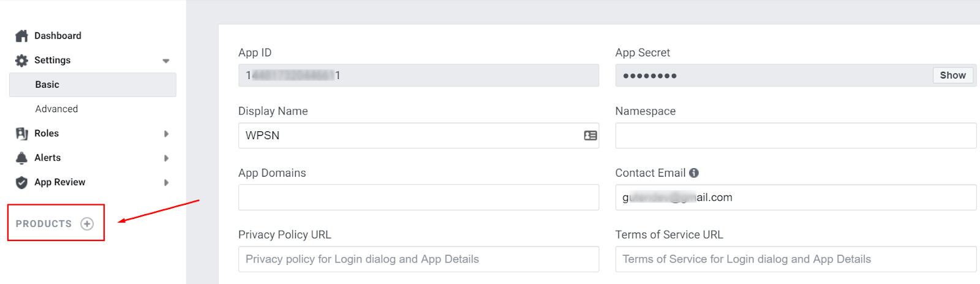Click the contact card icon in Display Name

590,136
